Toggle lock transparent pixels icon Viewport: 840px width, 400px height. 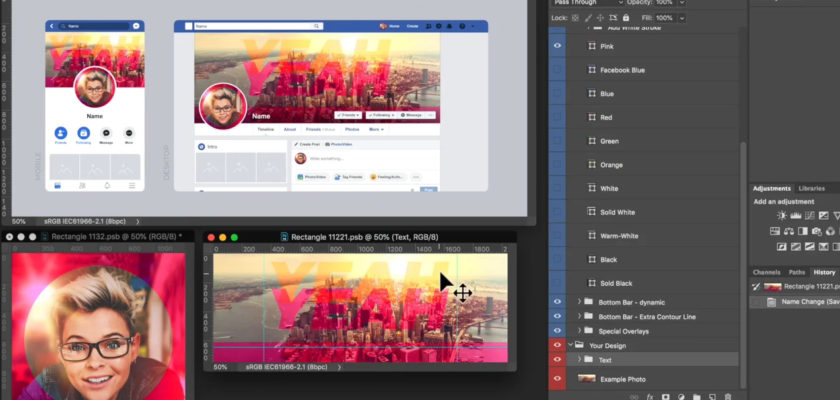575,18
